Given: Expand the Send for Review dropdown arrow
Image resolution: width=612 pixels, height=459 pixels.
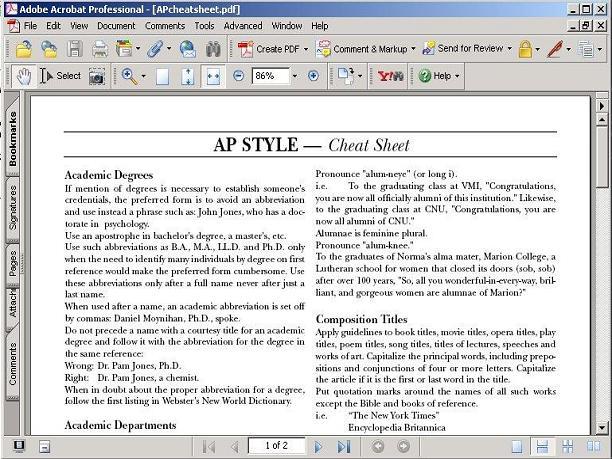Looking at the screenshot, I should pos(510,49).
